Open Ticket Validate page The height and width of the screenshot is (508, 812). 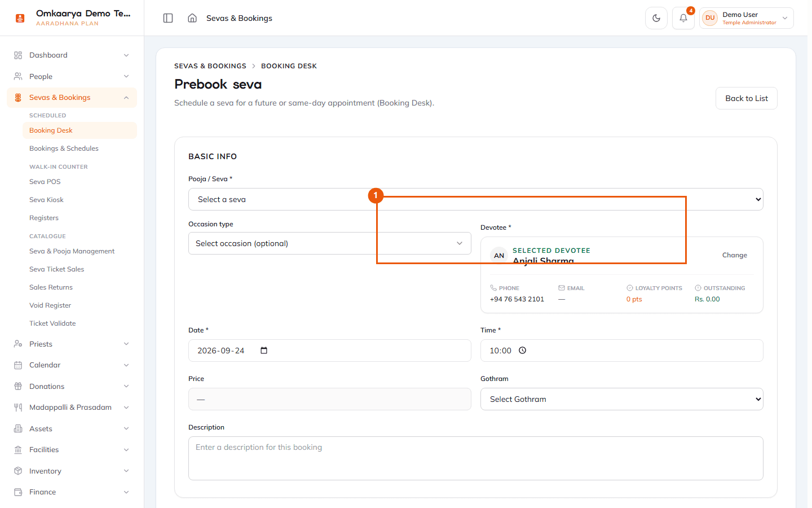pyautogui.click(x=52, y=323)
